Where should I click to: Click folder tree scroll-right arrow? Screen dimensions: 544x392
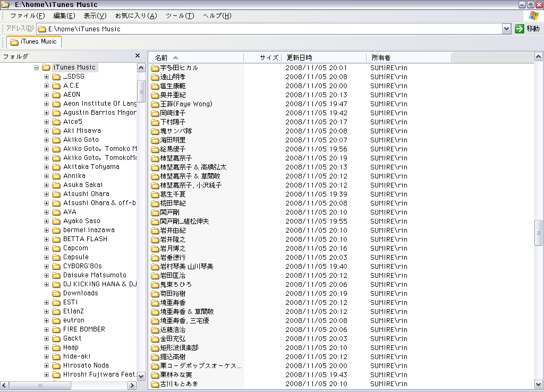132,385
